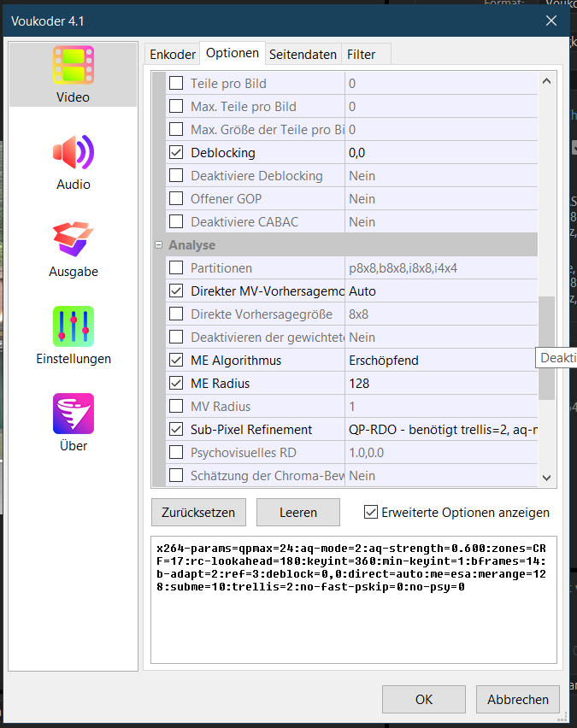This screenshot has width=577, height=728.
Task: Click the Zurücksetzen button
Action: (199, 513)
